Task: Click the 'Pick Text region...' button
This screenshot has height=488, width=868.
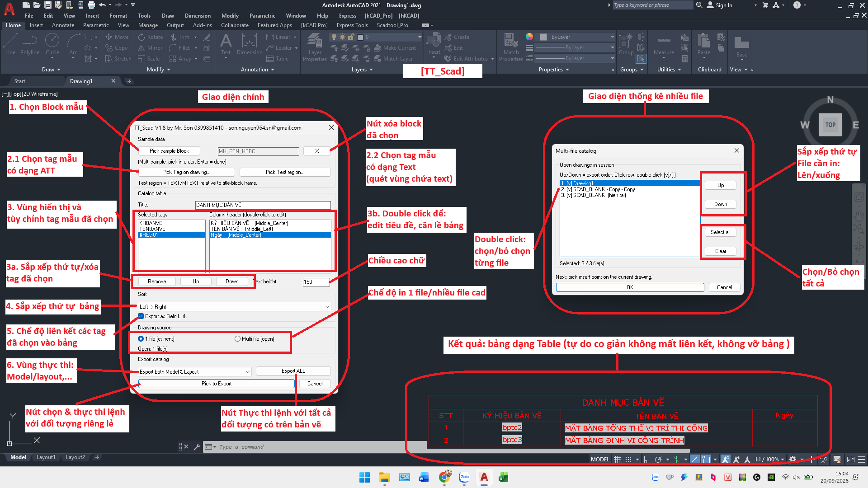Action: tap(285, 172)
